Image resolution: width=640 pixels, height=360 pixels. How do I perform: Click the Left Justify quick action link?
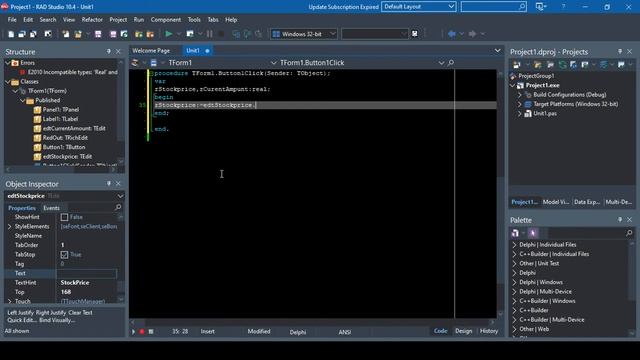[x=20, y=313]
